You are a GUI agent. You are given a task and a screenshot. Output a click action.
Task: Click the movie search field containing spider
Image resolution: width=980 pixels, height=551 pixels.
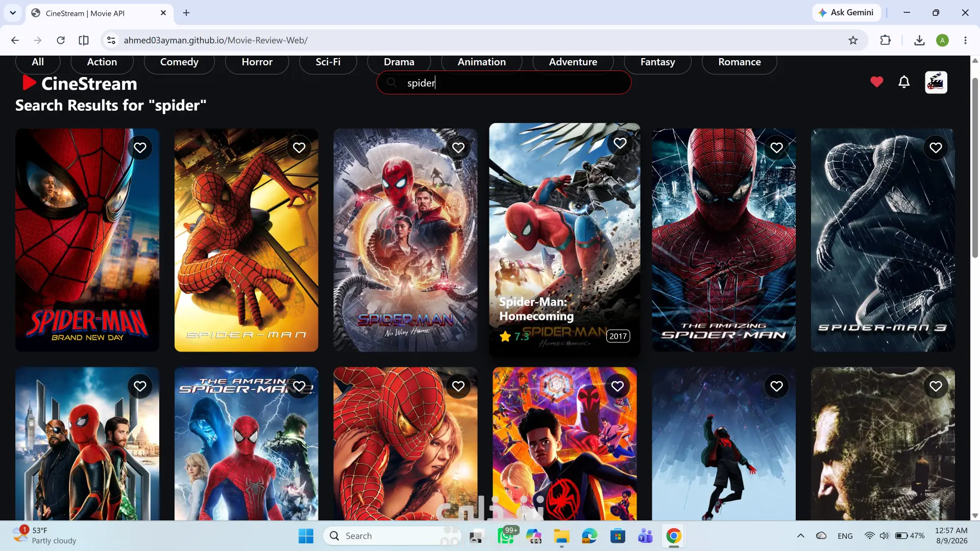[504, 83]
